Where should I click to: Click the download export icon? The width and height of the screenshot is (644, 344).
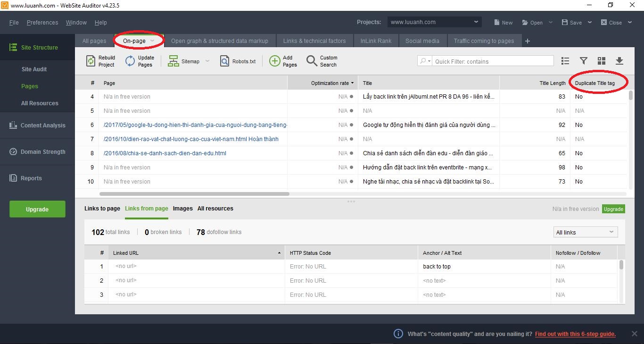[619, 61]
